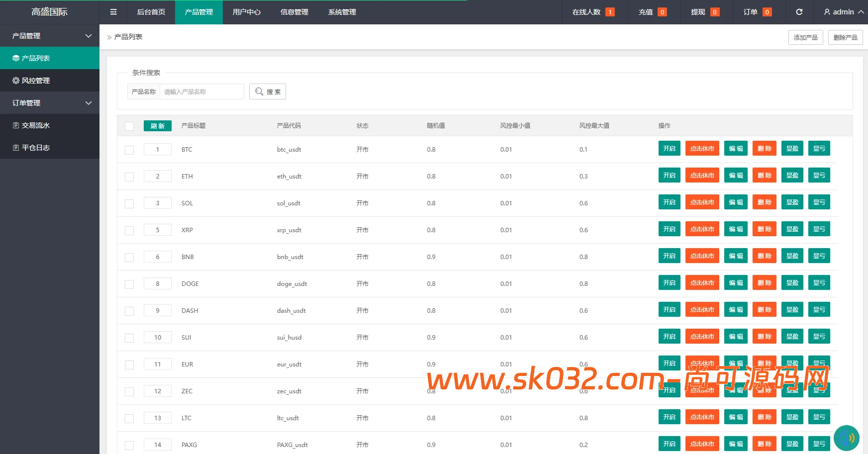
Task: Click the orange 删除 button for SOL row
Action: pyautogui.click(x=764, y=202)
